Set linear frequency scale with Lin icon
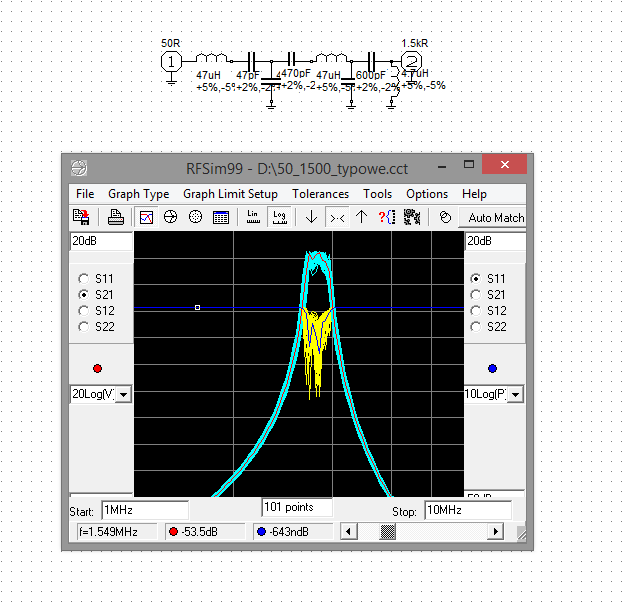Viewport: 631px width, 610px height. coord(253,217)
